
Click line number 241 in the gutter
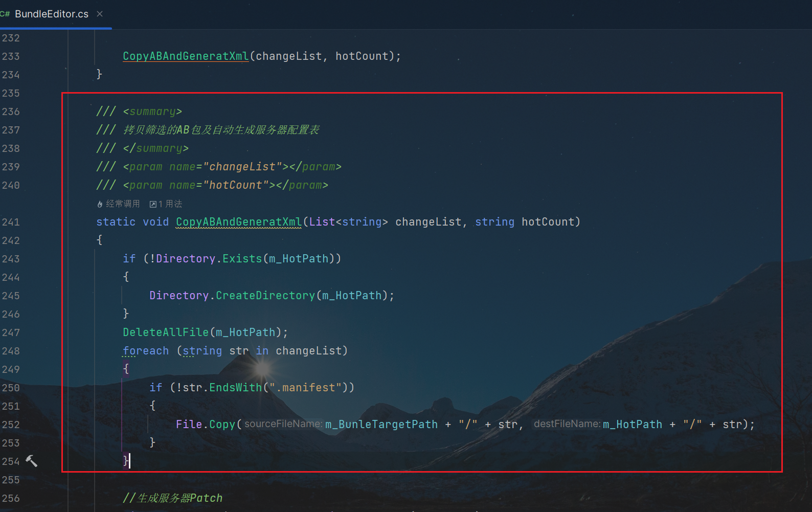point(11,222)
